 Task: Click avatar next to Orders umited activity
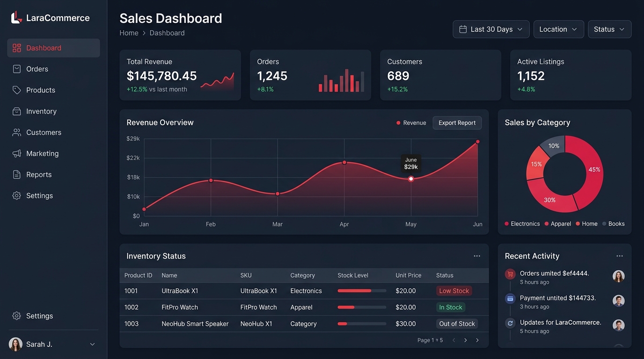[x=619, y=276]
